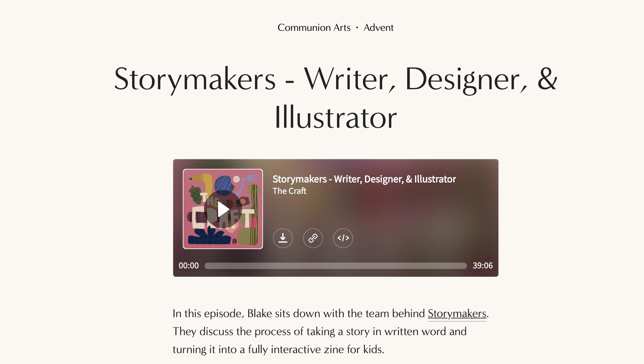The width and height of the screenshot is (644, 364).
Task: Follow the Storymakers hyperlink in paragraph
Action: pos(457,314)
